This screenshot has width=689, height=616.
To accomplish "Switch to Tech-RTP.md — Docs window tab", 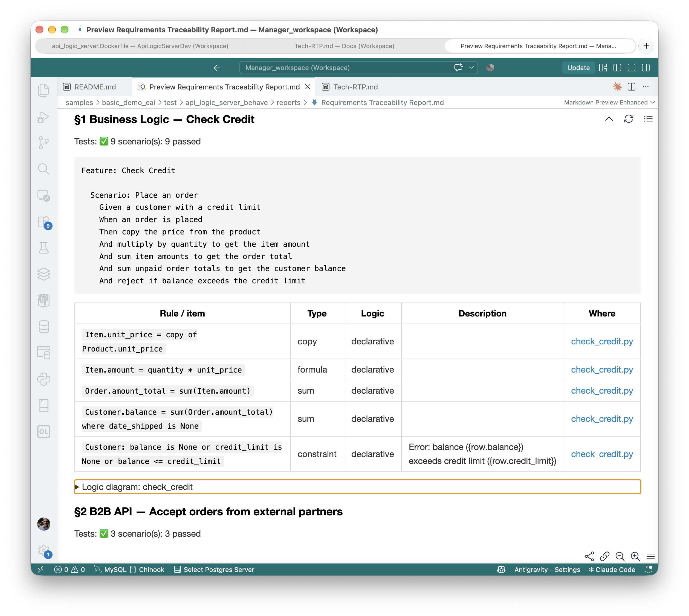I will 344,46.
